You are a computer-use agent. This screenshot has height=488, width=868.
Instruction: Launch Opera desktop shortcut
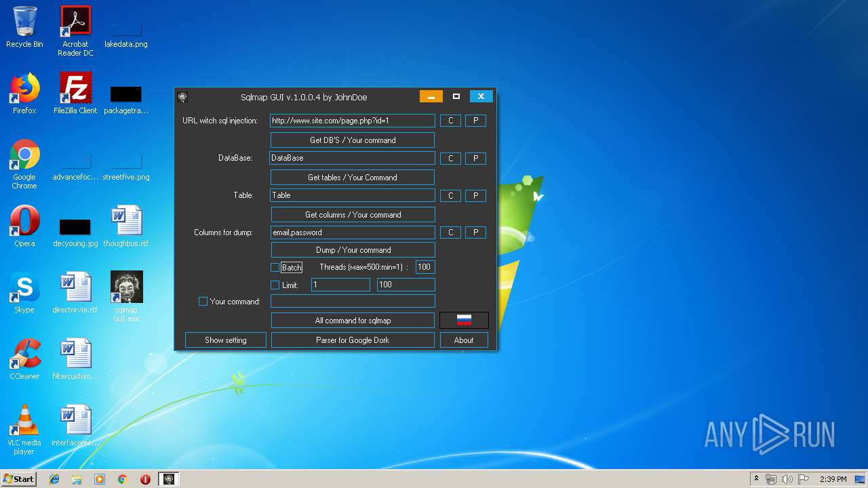24,226
